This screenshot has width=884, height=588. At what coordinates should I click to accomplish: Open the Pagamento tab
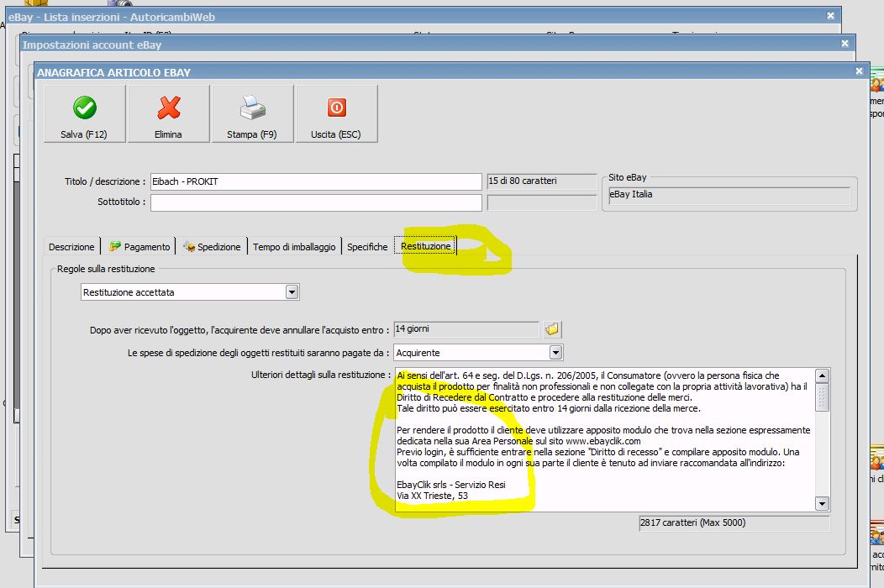(139, 247)
